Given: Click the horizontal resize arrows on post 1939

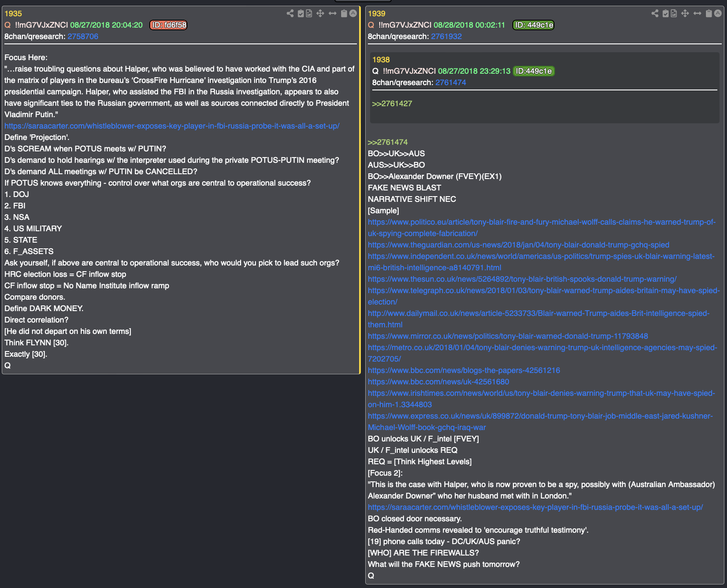Looking at the screenshot, I should pyautogui.click(x=697, y=14).
